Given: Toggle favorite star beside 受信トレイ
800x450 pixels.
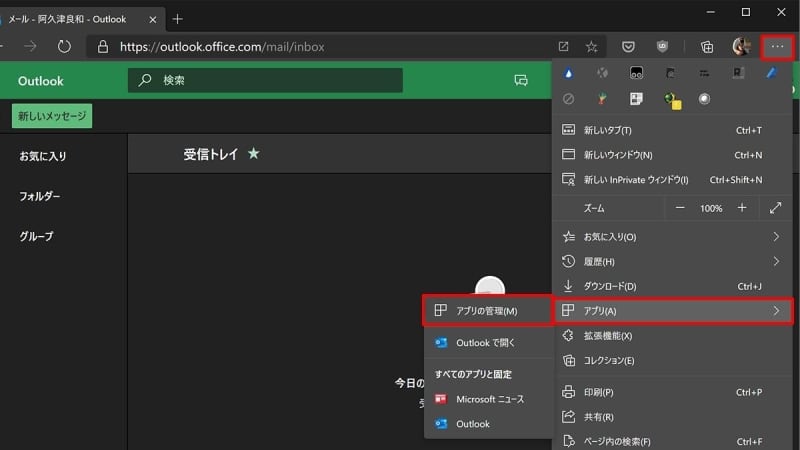Looking at the screenshot, I should click(254, 153).
